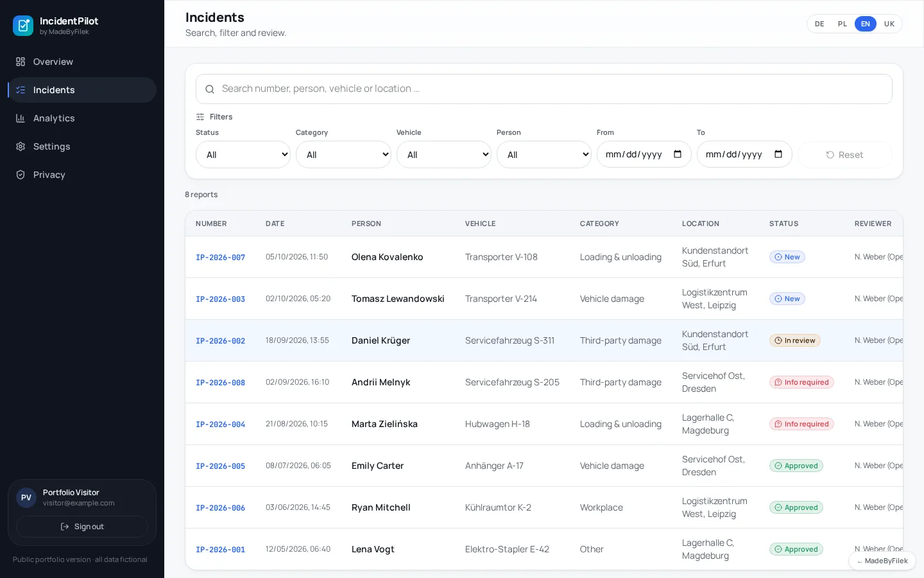Open the Category filter dropdown

pyautogui.click(x=343, y=155)
